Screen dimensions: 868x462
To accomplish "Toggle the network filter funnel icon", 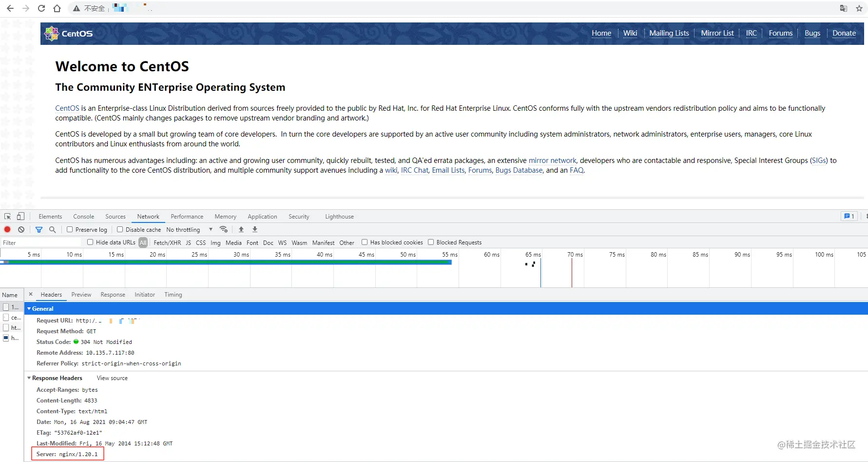I will pos(39,229).
